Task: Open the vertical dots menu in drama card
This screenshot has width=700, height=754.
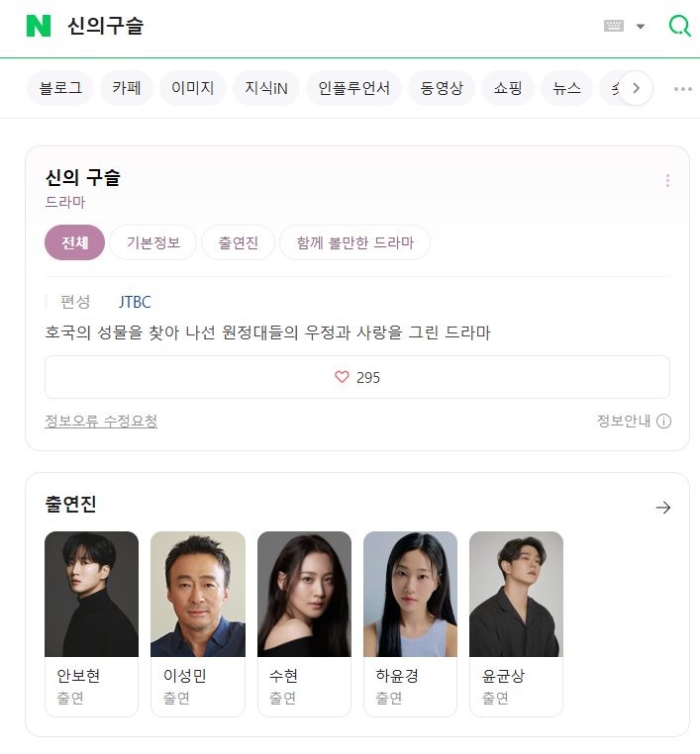Action: (667, 180)
